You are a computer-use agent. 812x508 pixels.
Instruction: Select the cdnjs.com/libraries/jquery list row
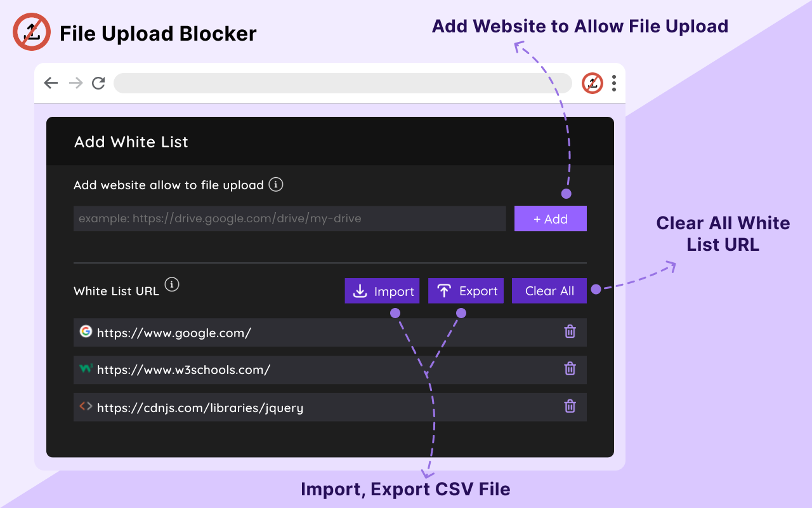tap(317, 407)
